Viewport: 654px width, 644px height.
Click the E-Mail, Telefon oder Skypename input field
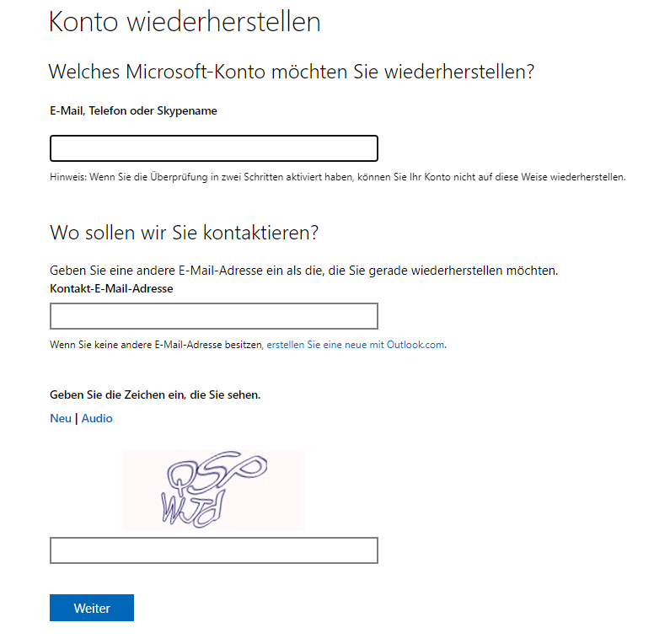pyautogui.click(x=213, y=148)
